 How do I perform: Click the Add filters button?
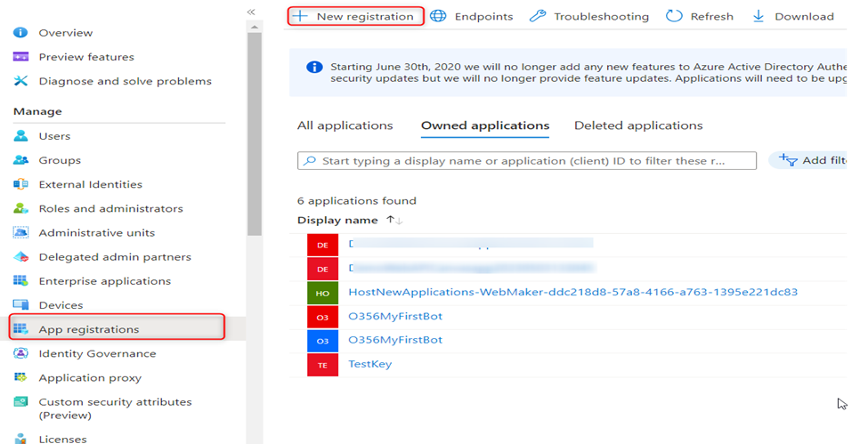coord(808,160)
